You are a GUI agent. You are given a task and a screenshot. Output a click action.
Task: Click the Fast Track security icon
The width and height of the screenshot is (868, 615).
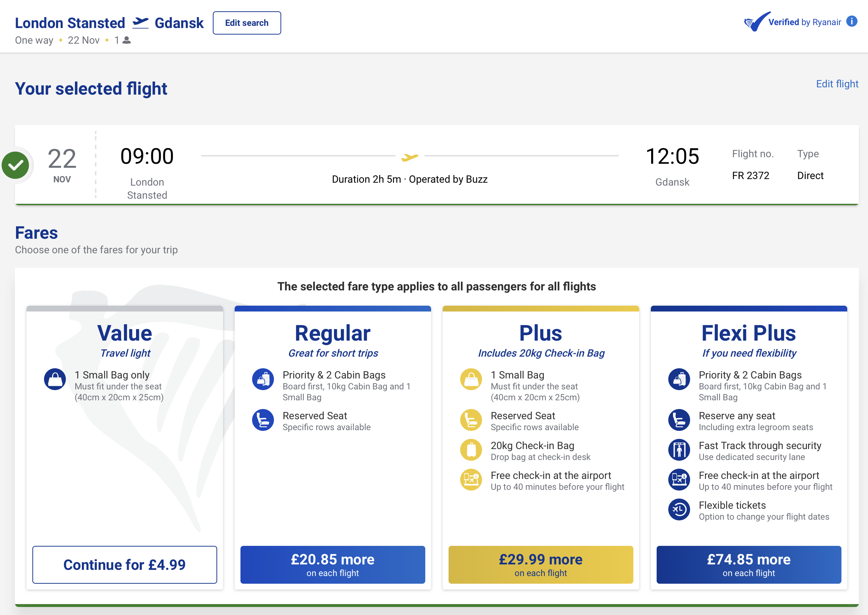(679, 450)
